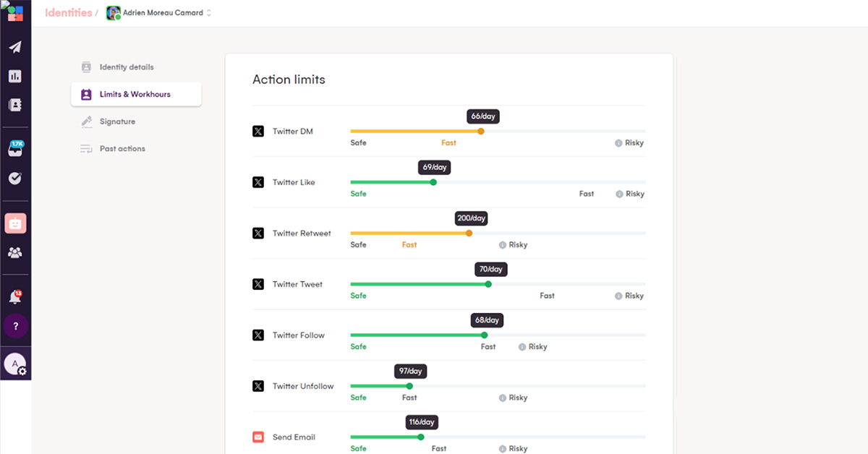Open the Past actions section
The width and height of the screenshot is (868, 454).
pyautogui.click(x=122, y=149)
